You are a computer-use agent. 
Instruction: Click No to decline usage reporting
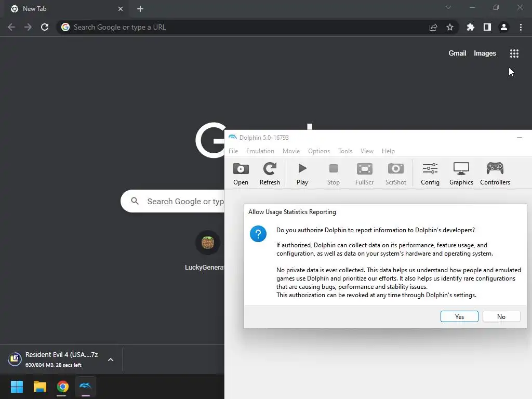pos(501,316)
